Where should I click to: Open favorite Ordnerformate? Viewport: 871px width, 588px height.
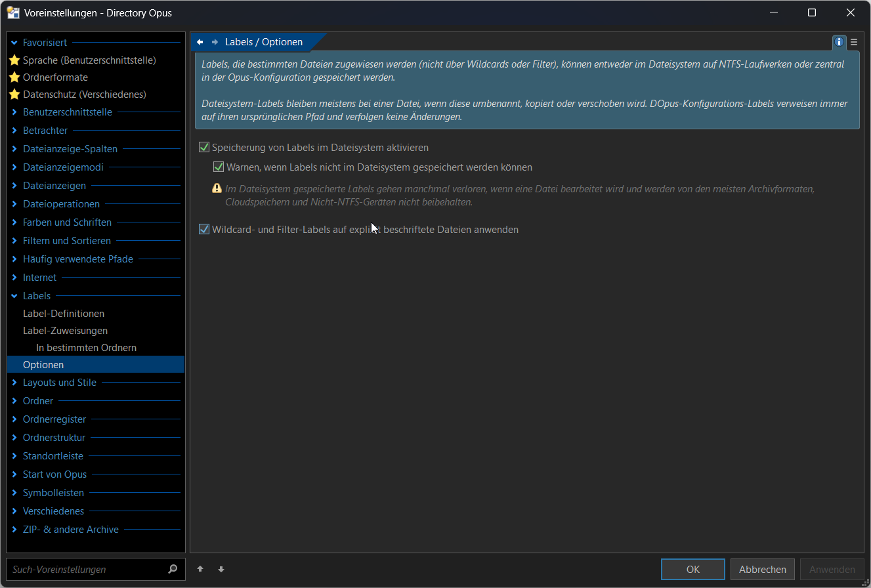click(55, 77)
